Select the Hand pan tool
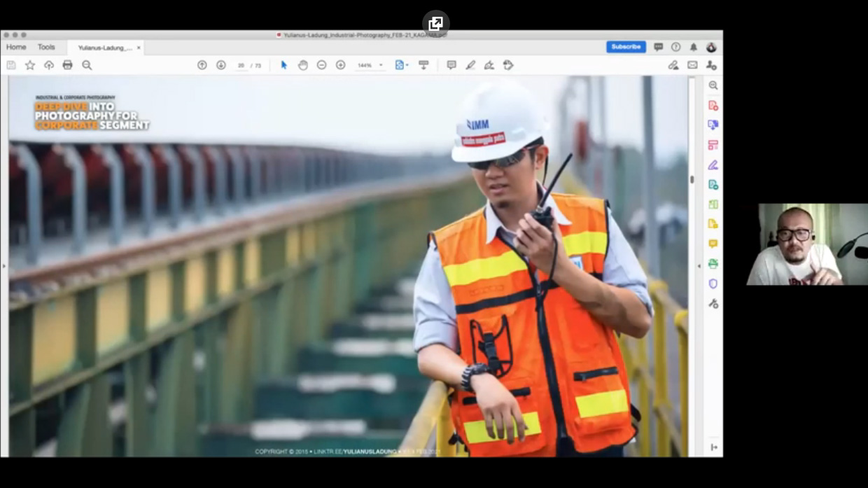Image resolution: width=868 pixels, height=488 pixels. click(303, 65)
